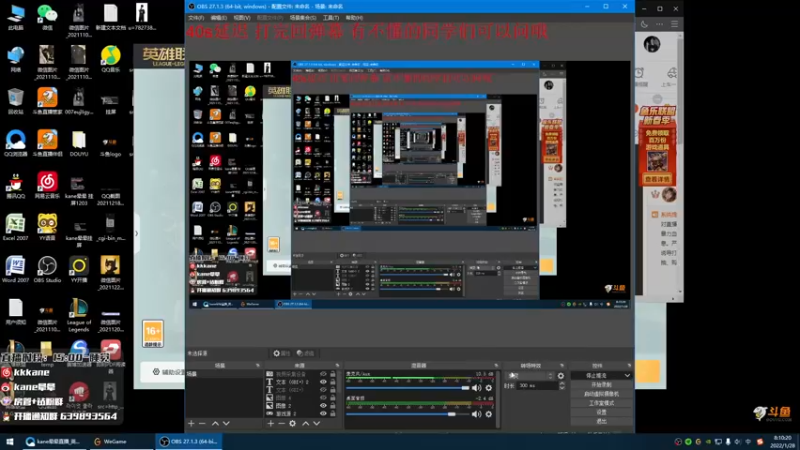Mute the 桌面音频 speaker icon
This screenshot has width=800, height=450.
point(477,414)
